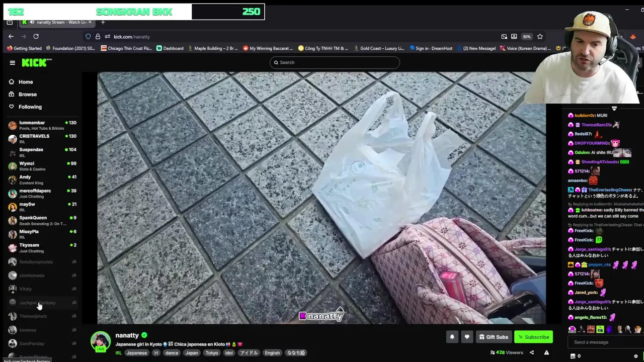Open a new tab with the plus button
Viewport: 644px width, 362px height.
(103, 22)
